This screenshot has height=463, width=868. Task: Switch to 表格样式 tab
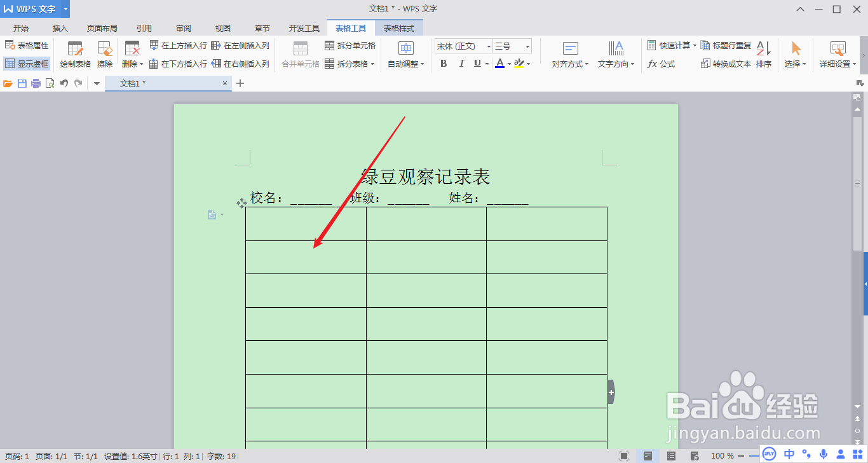coord(399,28)
